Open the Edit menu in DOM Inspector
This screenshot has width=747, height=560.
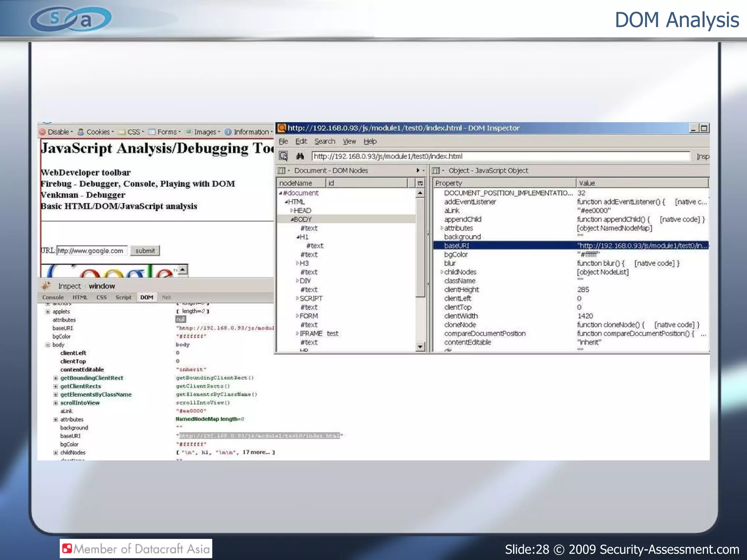[x=301, y=141]
